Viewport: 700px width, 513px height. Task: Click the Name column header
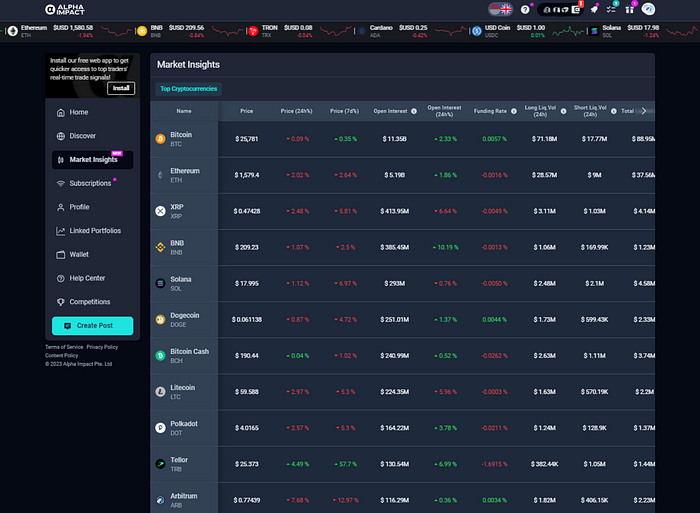coord(184,111)
